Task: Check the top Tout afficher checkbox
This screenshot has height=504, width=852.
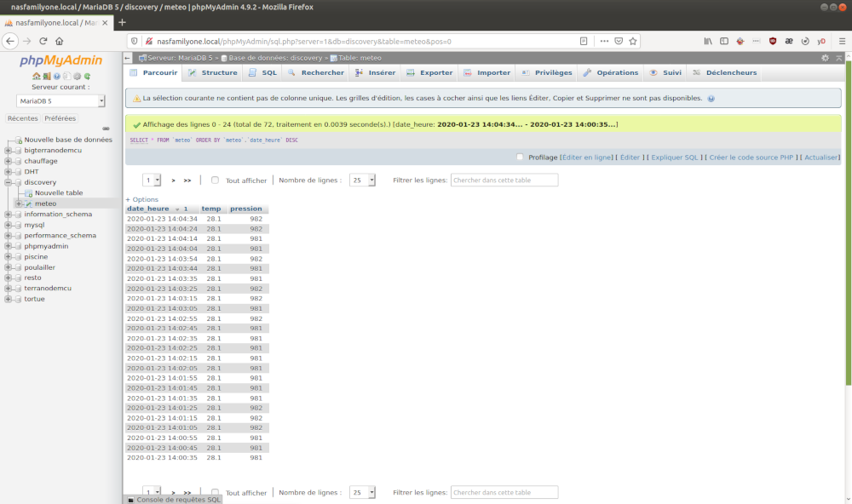Action: (x=215, y=180)
